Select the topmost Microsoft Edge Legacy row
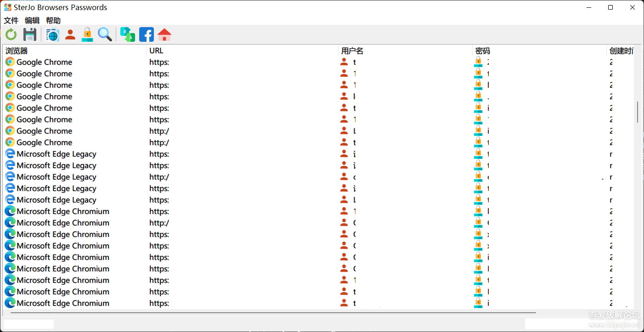The height and width of the screenshot is (332, 644). [318, 154]
